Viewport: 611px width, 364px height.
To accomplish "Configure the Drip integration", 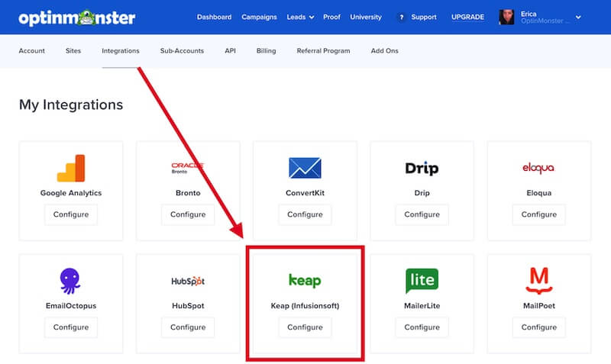I will (422, 214).
